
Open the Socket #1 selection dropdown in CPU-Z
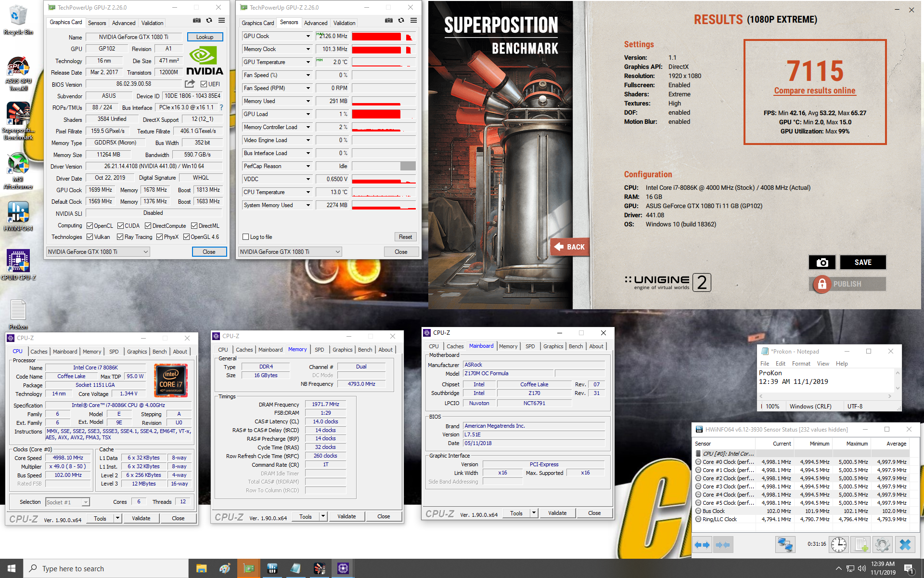coord(67,502)
